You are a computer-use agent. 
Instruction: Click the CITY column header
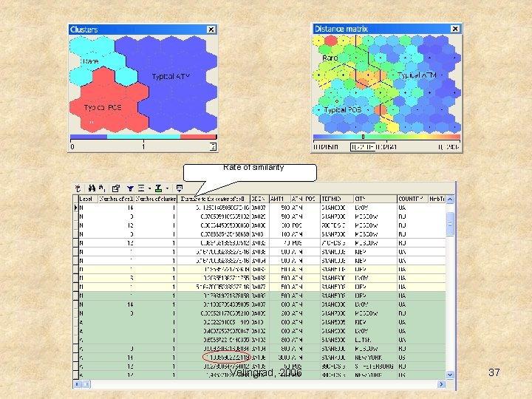point(375,199)
